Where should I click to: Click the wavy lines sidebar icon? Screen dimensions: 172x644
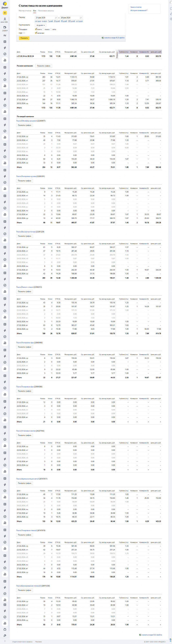pyautogui.click(x=5, y=35)
